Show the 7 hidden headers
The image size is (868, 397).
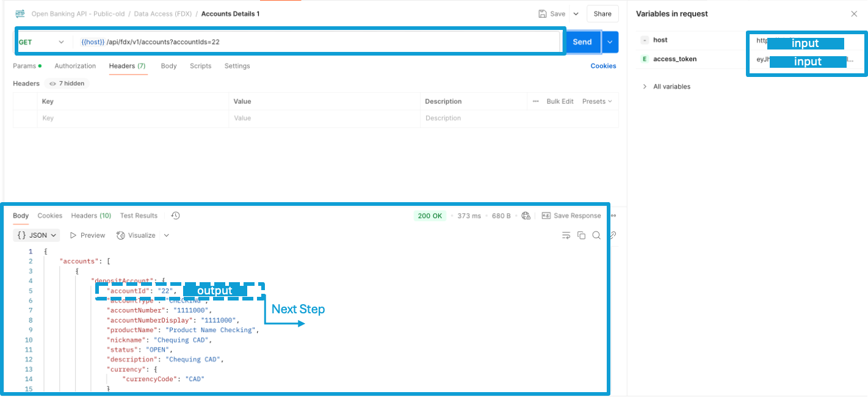coord(67,83)
